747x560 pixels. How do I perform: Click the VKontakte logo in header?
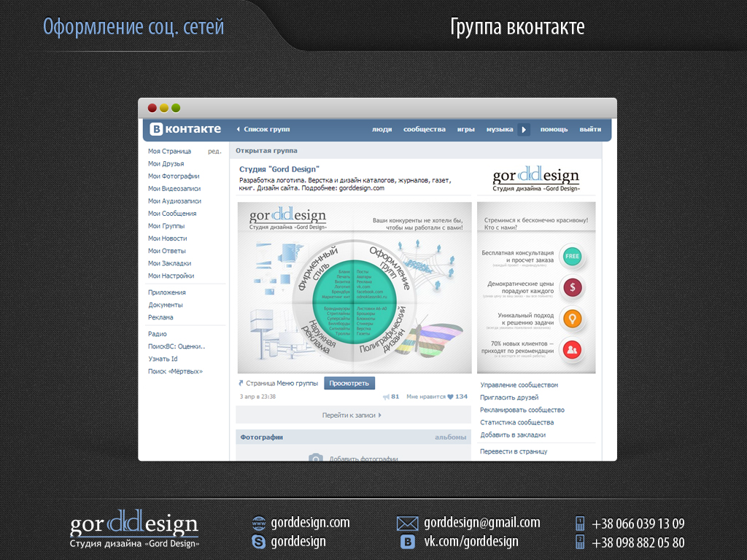coord(185,129)
